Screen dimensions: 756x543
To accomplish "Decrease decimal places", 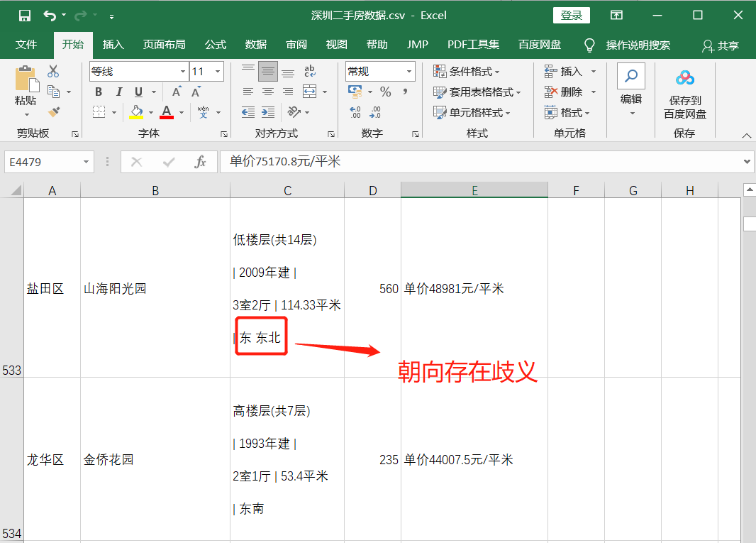I will coord(375,112).
